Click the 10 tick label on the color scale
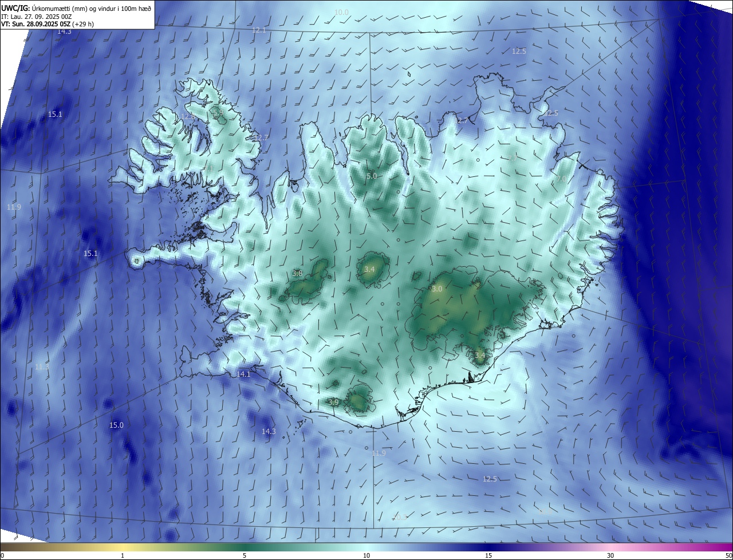 pyautogui.click(x=366, y=555)
